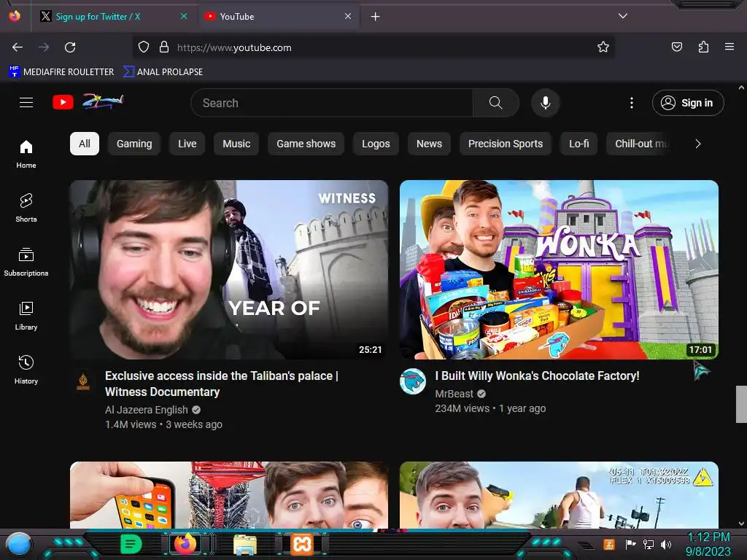Open the Start orb on the taskbar
The width and height of the screenshot is (747, 560).
[x=19, y=544]
